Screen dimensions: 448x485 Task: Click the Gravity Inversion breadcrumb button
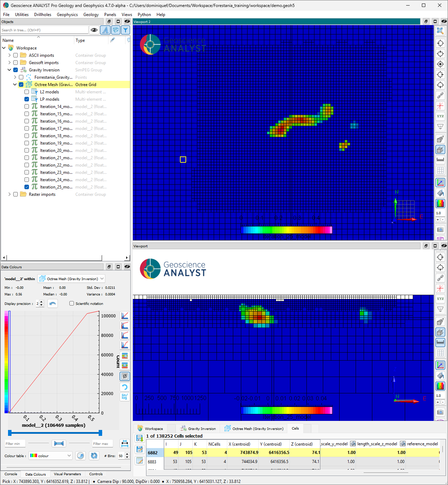point(198,429)
